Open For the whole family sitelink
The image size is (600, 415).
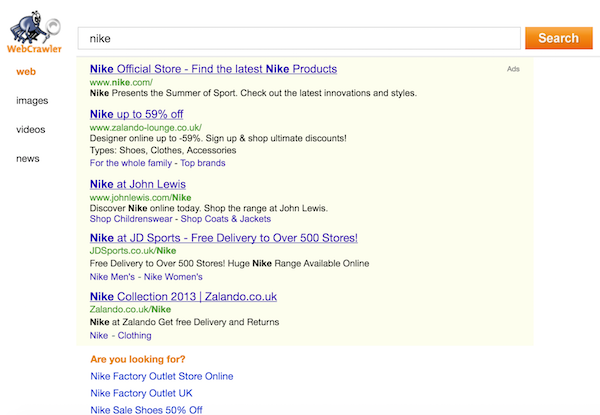coord(131,163)
